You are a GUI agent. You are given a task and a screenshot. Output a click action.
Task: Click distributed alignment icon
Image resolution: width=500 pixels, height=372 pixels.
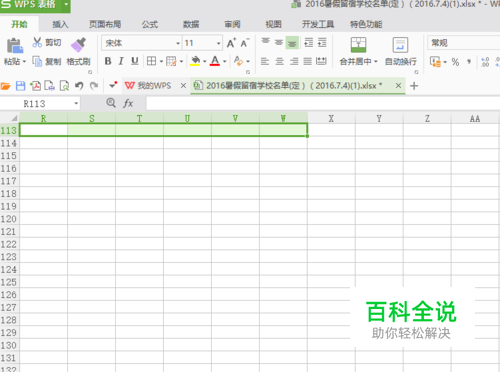321,61
